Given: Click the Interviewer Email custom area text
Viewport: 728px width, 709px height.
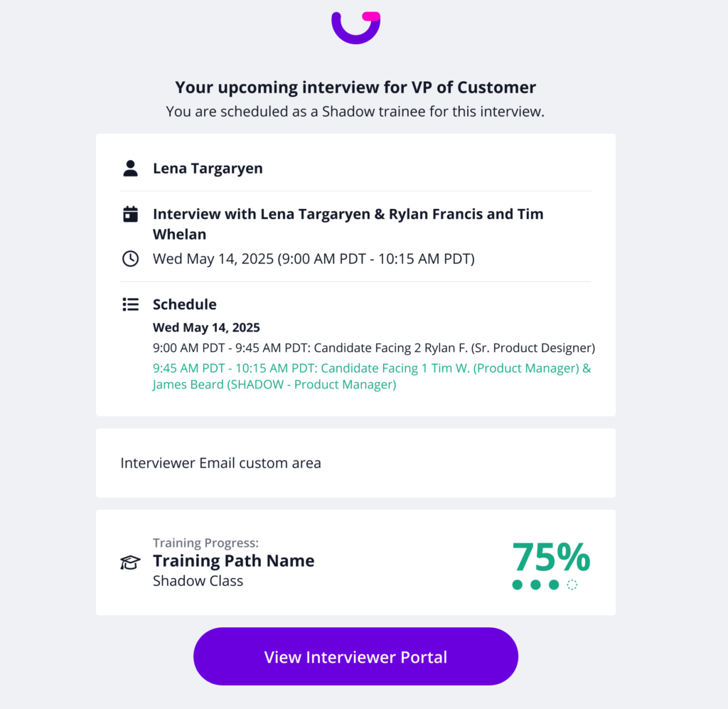Looking at the screenshot, I should pyautogui.click(x=220, y=463).
